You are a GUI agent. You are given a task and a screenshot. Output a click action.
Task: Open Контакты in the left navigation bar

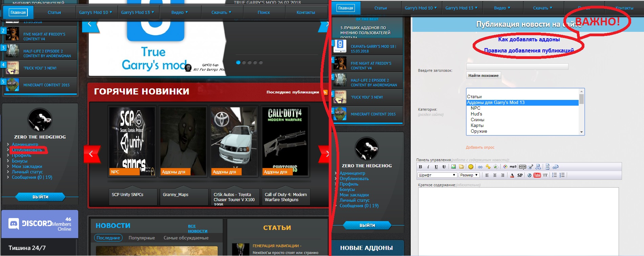(x=306, y=13)
